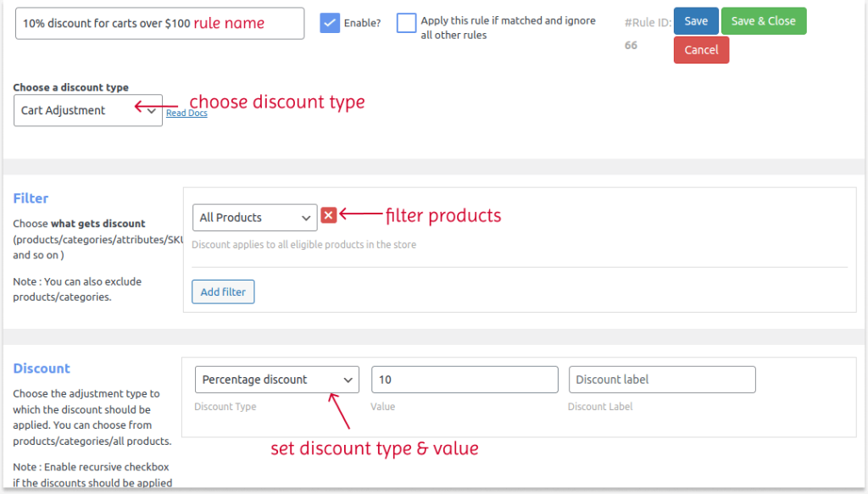The height and width of the screenshot is (494, 868).
Task: Toggle off the Enable? checkbox
Action: [x=330, y=23]
